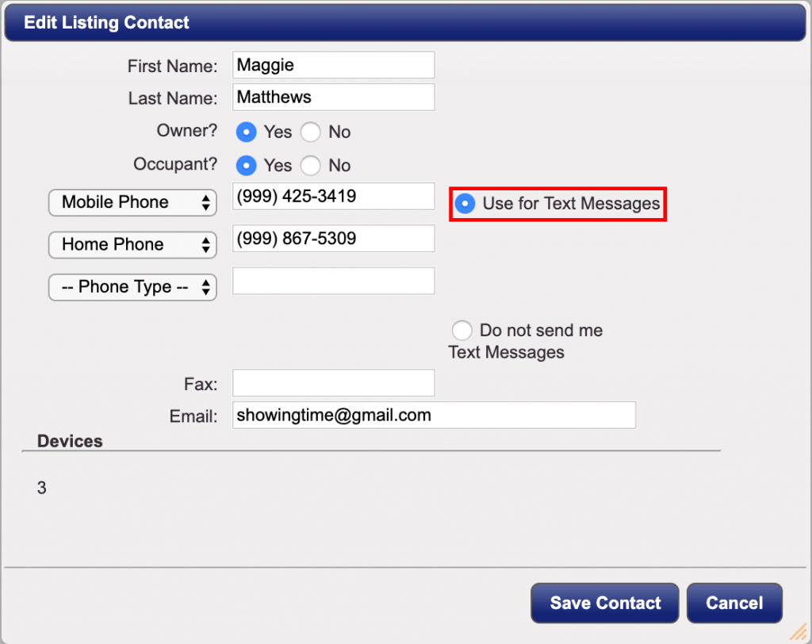Click the mobile phone number field
The image size is (812, 644).
(x=333, y=196)
